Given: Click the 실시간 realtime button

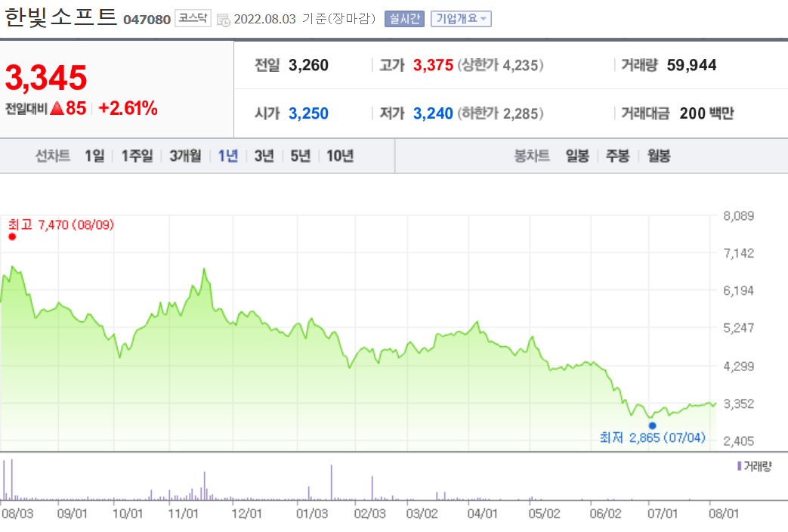Looking at the screenshot, I should coord(404,19).
